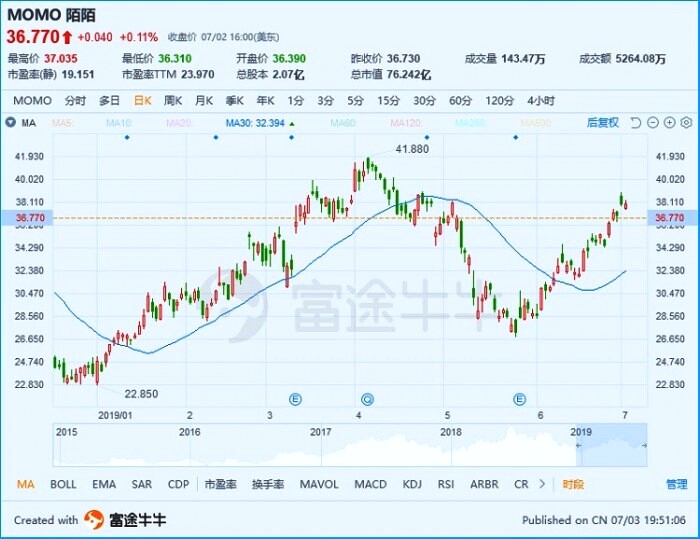The height and width of the screenshot is (539, 700).
Task: Switch to 1分 minute chart
Action: [295, 100]
